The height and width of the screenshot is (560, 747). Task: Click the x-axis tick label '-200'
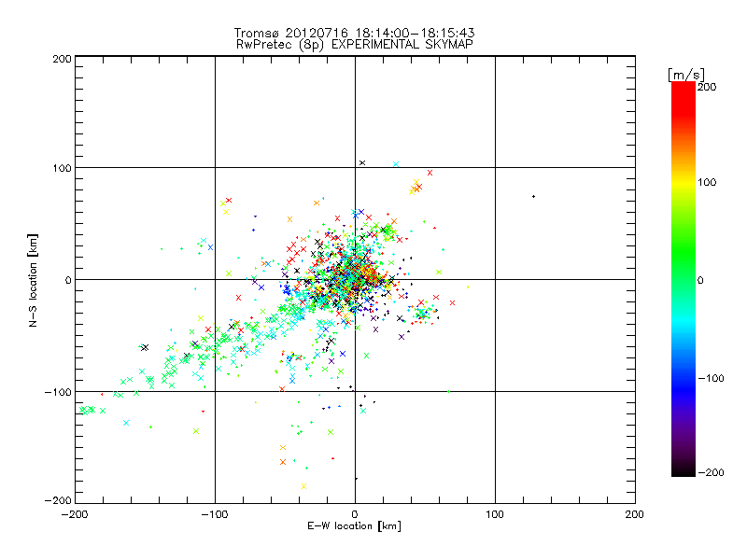pyautogui.click(x=75, y=514)
